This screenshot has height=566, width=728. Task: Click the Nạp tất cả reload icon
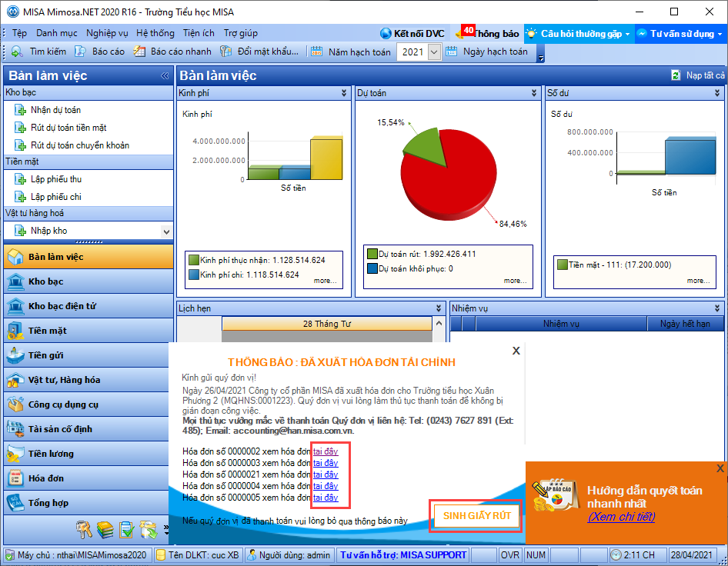[676, 75]
